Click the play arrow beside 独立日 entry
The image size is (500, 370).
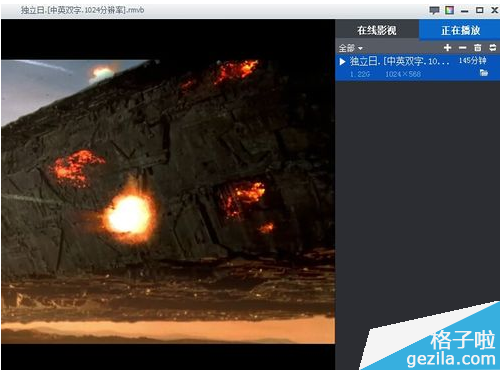pos(342,62)
